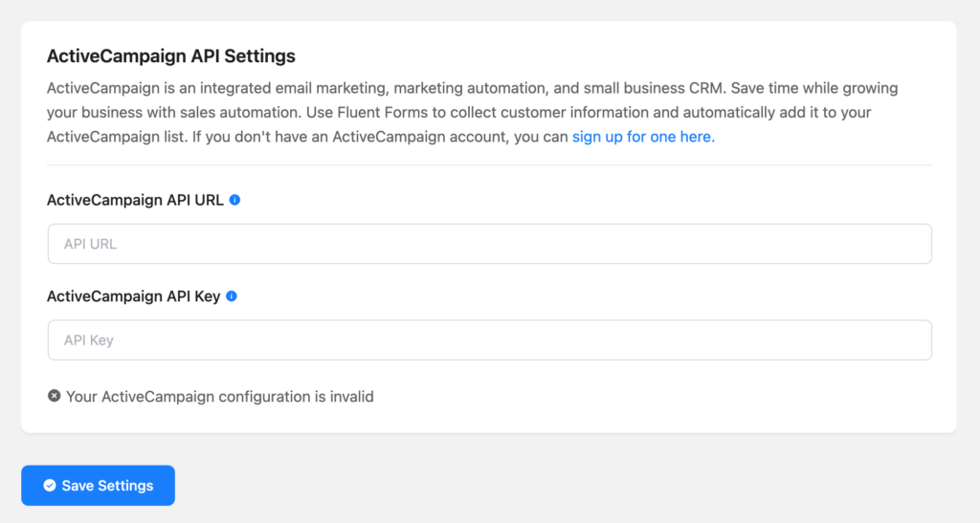Click the "ActiveCampaign API Settings" heading
Viewport: 980px width, 523px height.
click(x=171, y=56)
